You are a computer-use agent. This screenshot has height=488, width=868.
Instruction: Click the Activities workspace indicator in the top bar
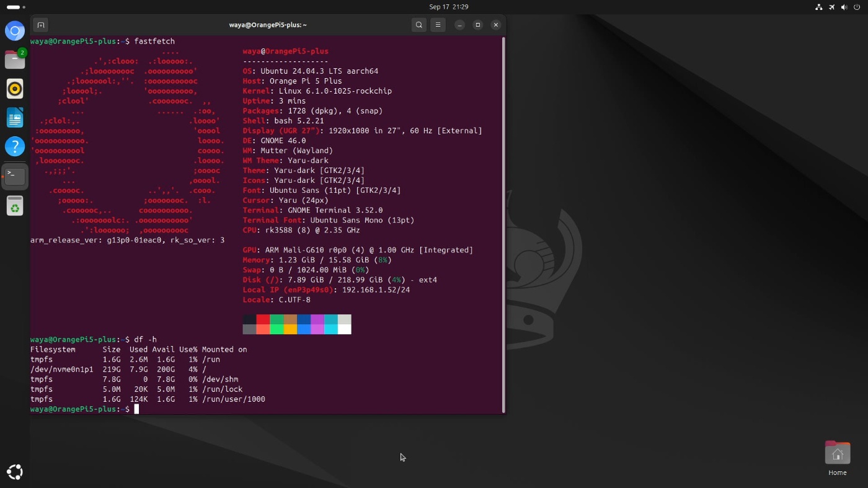pos(15,7)
